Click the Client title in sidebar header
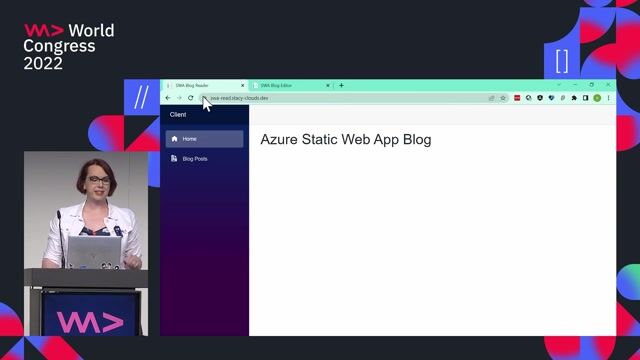640x360 pixels. pos(178,115)
